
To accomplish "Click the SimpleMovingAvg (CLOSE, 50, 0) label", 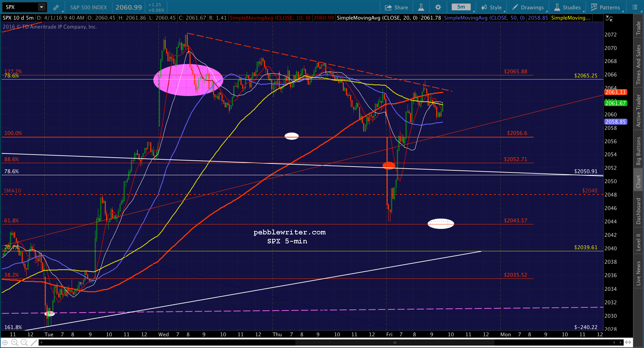I will coord(484,18).
